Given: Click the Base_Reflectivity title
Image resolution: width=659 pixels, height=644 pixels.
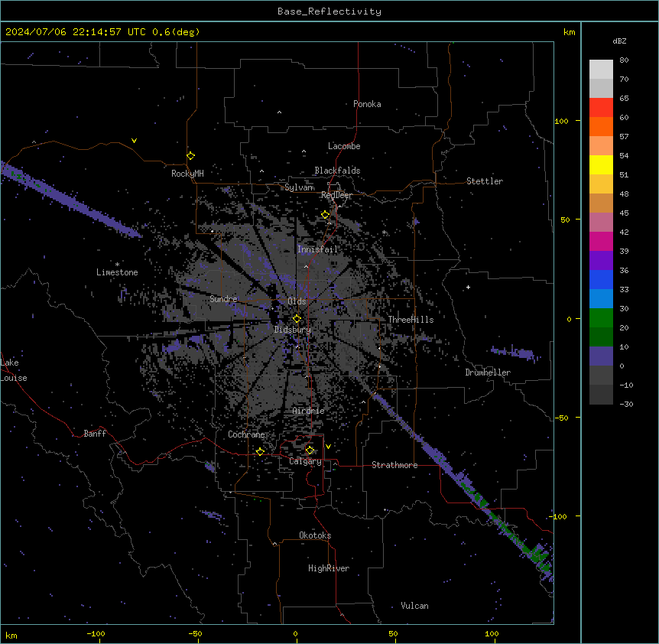Looking at the screenshot, I should (x=329, y=11).
